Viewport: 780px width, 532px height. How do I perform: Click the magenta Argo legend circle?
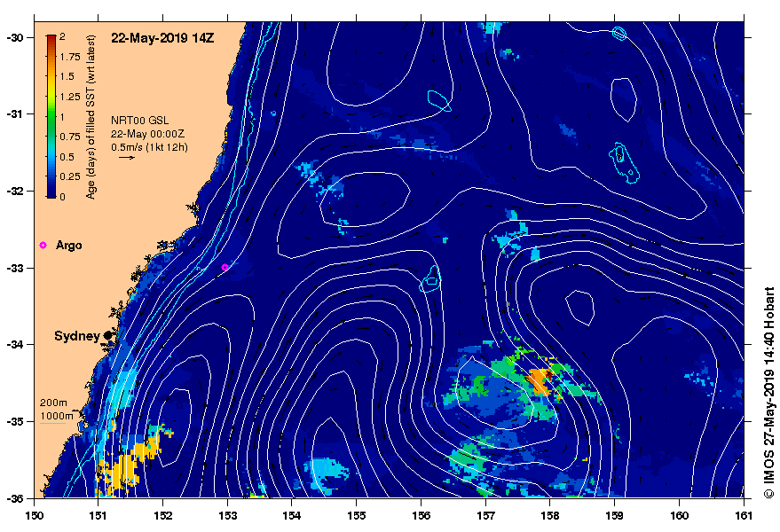[43, 245]
